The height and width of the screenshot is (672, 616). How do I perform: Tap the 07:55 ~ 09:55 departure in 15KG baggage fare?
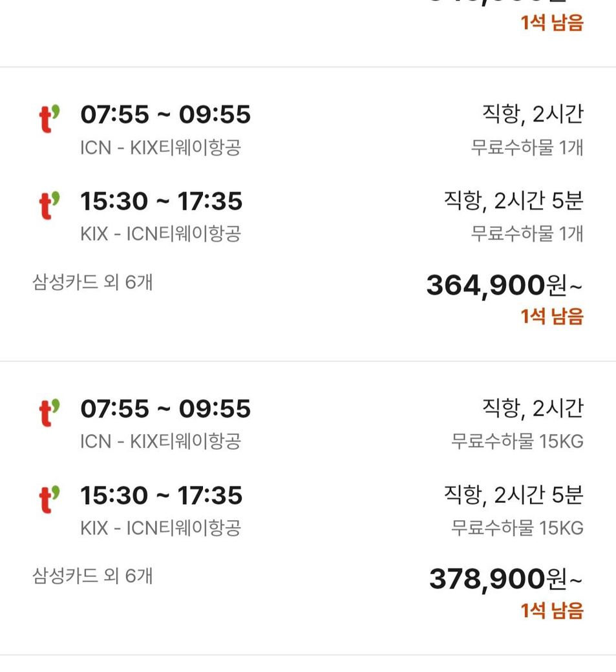point(165,409)
